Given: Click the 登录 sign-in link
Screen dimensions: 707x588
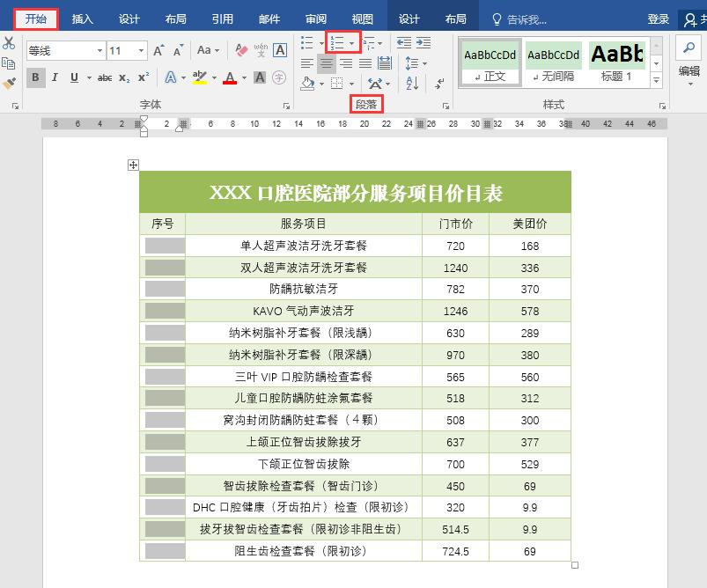Looking at the screenshot, I should tap(658, 18).
